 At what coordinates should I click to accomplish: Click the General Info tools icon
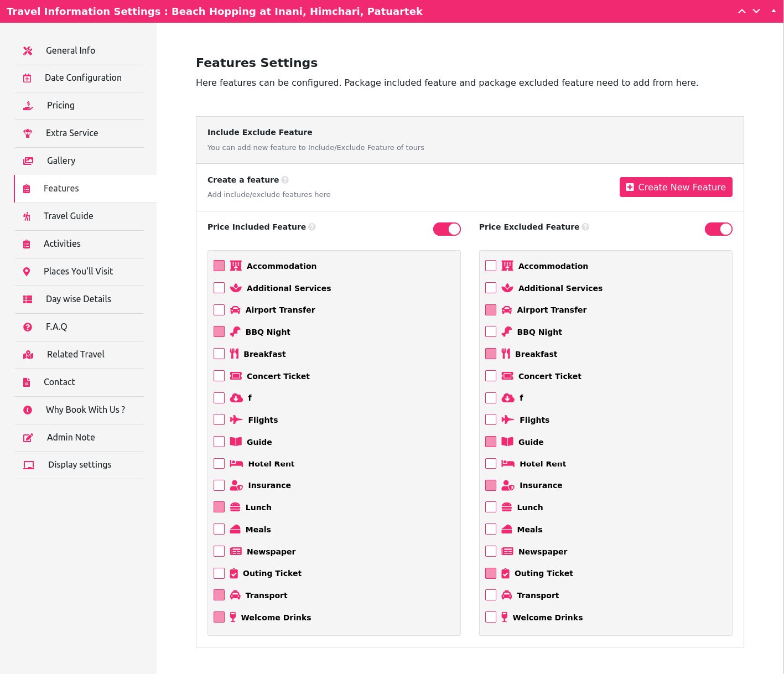(x=28, y=51)
